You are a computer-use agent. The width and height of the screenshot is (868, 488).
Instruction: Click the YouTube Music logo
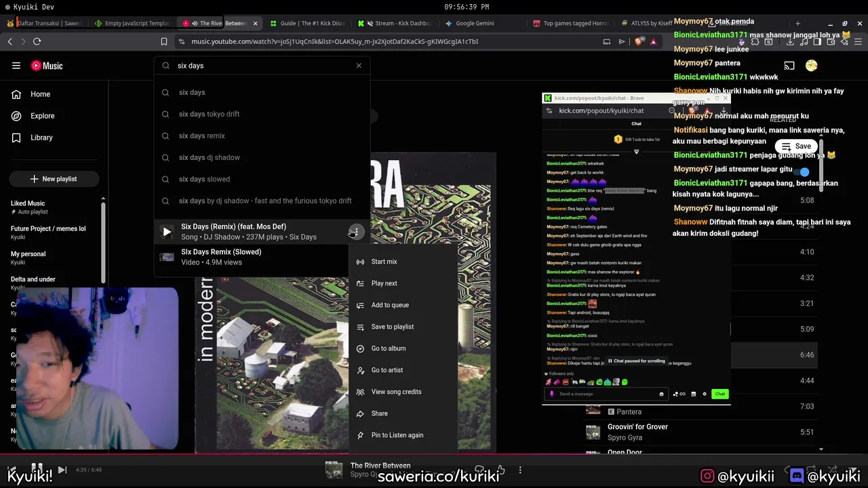(47, 66)
